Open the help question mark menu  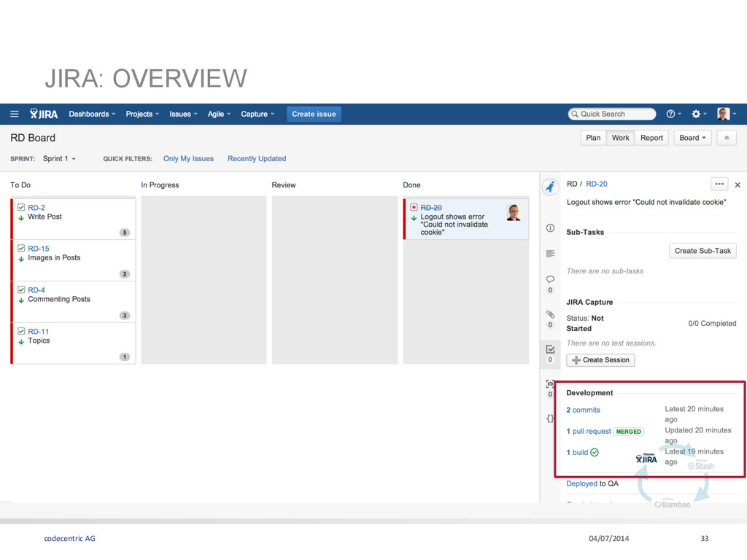click(673, 114)
